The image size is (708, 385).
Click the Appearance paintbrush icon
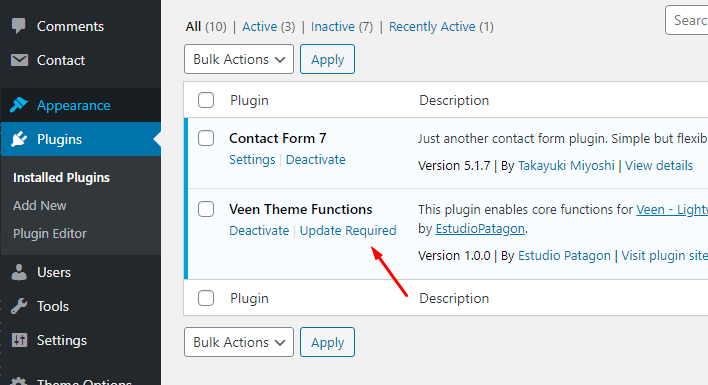[x=19, y=105]
